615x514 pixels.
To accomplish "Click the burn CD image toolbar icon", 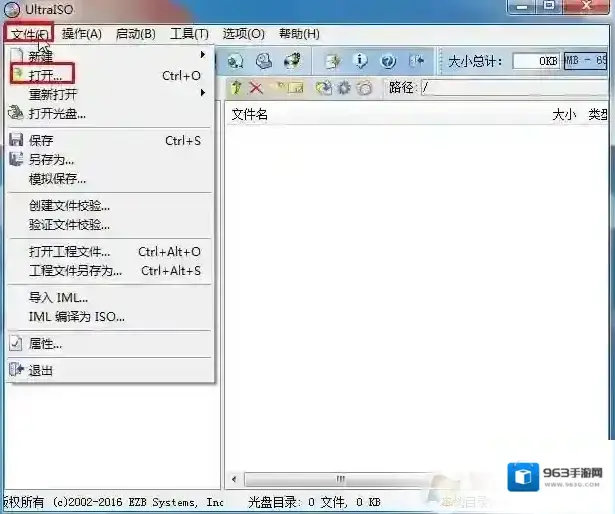I will pyautogui.click(x=292, y=61).
